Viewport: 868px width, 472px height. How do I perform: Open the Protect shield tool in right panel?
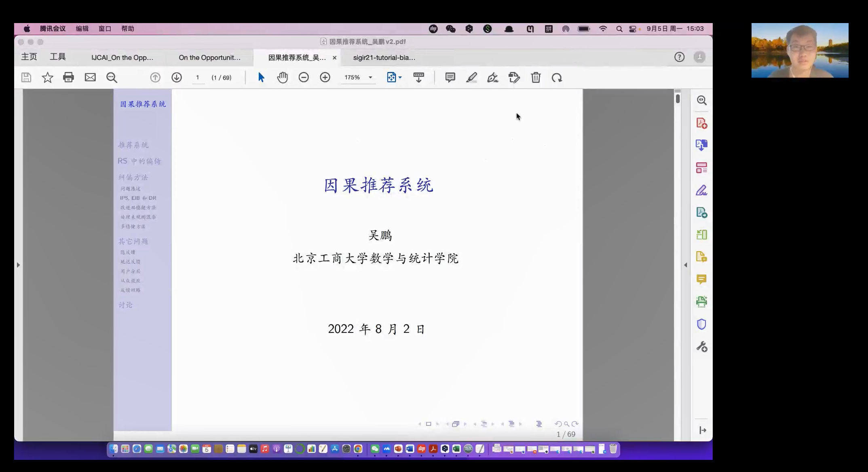(x=701, y=324)
